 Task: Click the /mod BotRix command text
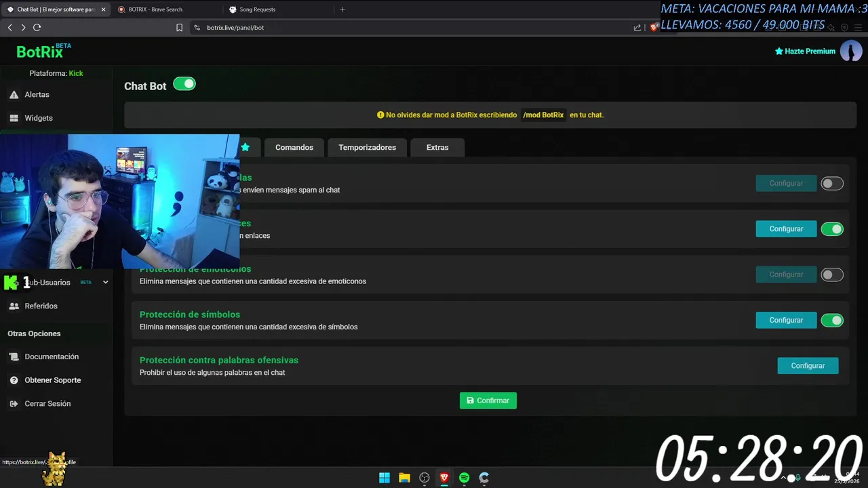[x=543, y=115]
